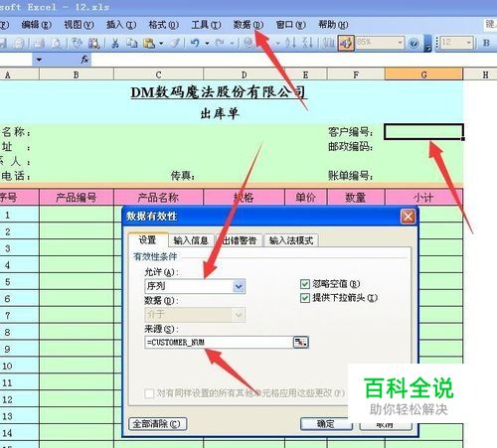Click the 出库单 subtitle cell
The image size is (497, 448).
tap(220, 113)
